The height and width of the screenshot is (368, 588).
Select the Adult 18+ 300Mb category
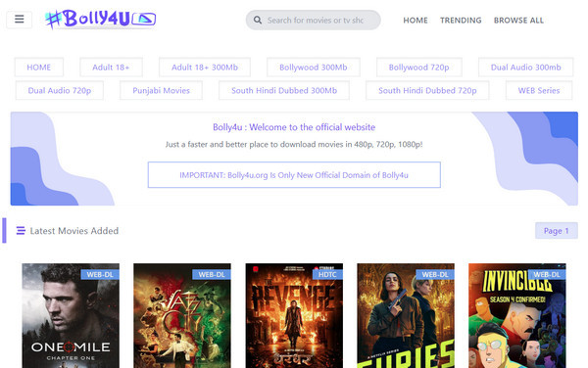205,68
